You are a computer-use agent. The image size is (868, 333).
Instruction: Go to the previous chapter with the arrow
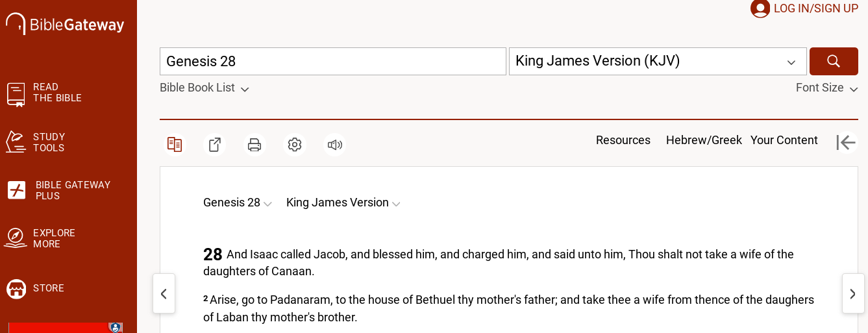(164, 294)
